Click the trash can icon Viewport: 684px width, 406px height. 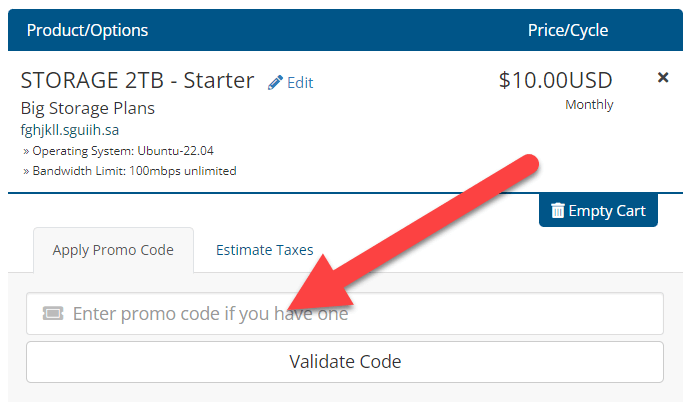pyautogui.click(x=557, y=211)
